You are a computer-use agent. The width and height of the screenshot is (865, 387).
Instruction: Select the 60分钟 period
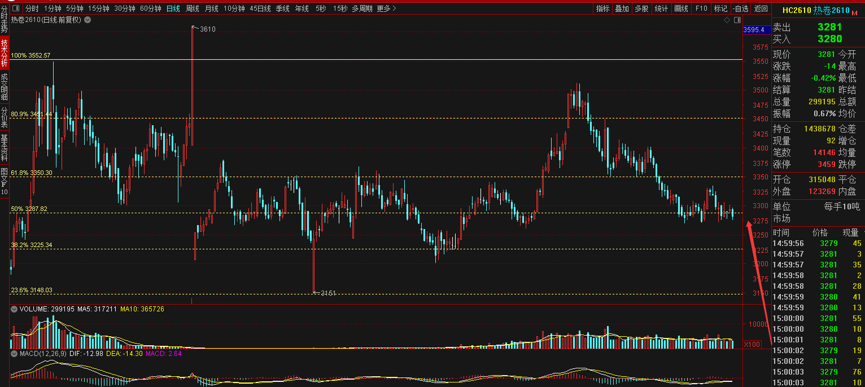click(151, 8)
